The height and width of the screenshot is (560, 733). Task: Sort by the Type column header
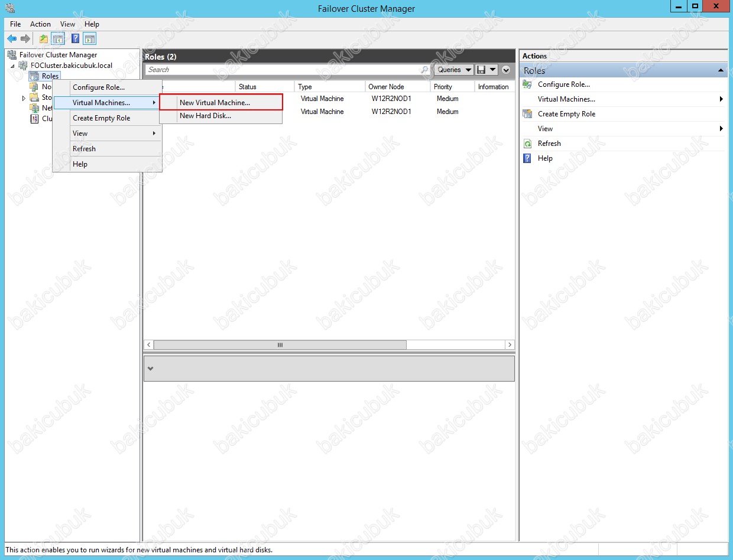(329, 87)
